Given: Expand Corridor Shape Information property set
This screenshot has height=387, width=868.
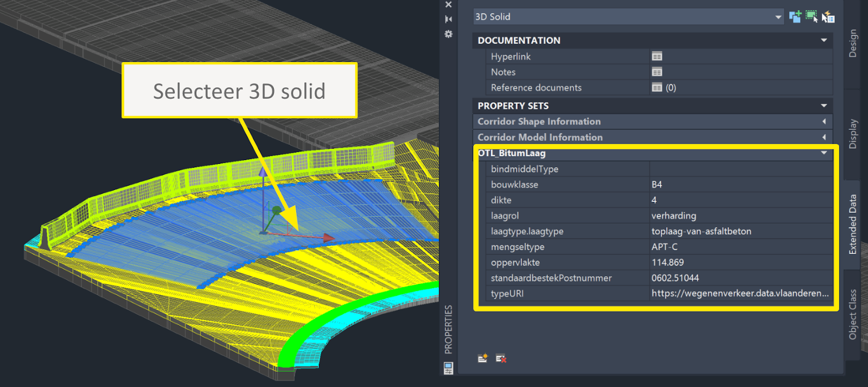Looking at the screenshot, I should click(x=824, y=122).
